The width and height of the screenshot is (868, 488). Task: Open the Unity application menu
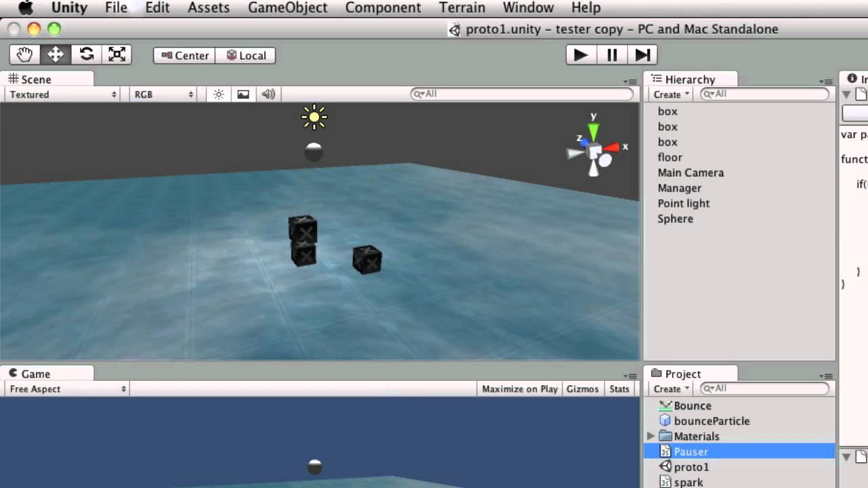click(69, 8)
